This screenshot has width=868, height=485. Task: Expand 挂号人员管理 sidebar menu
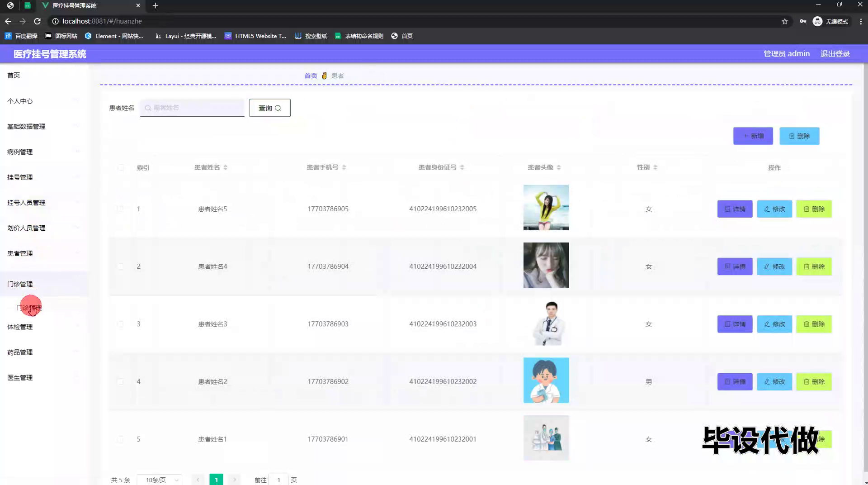click(44, 202)
